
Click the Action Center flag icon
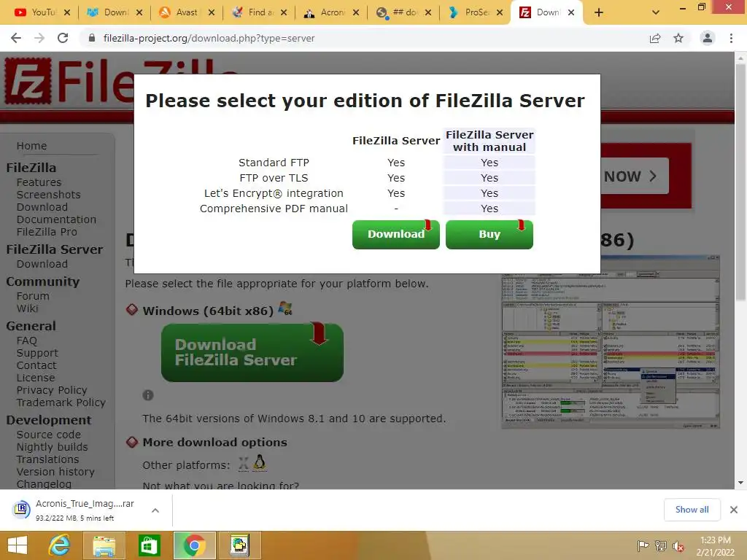(x=643, y=546)
